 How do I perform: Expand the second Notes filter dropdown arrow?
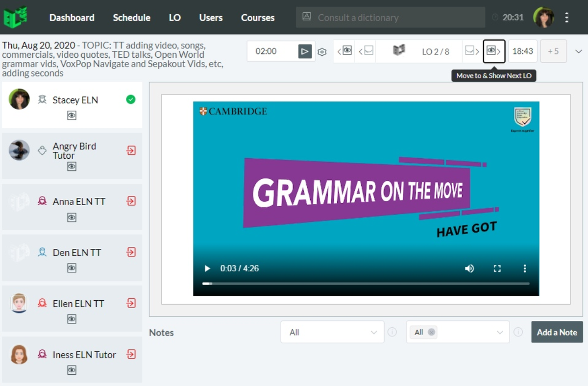(500, 333)
